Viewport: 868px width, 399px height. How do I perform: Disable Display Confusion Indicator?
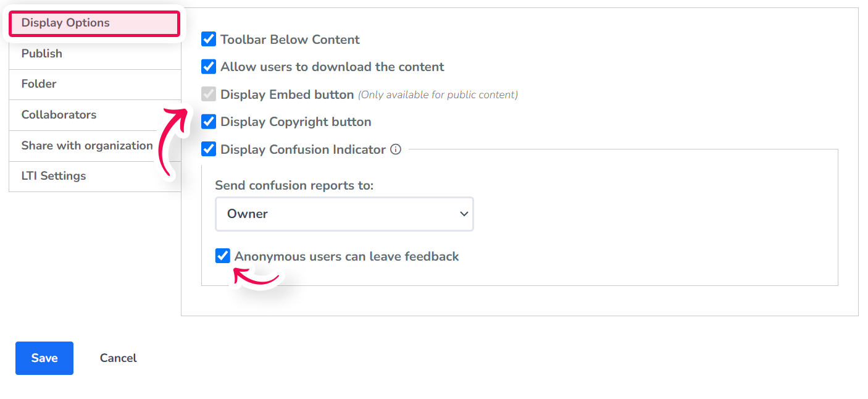(208, 149)
